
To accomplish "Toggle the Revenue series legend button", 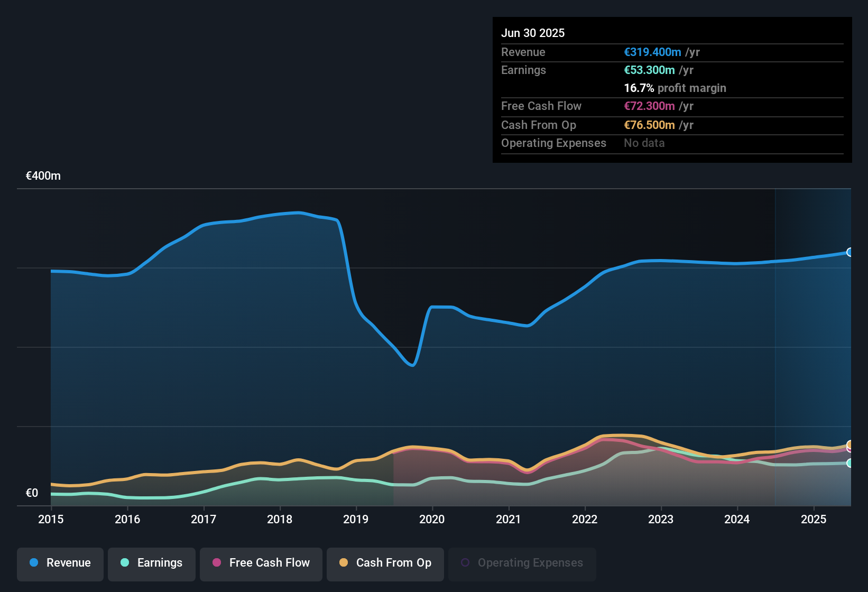I will pos(60,563).
